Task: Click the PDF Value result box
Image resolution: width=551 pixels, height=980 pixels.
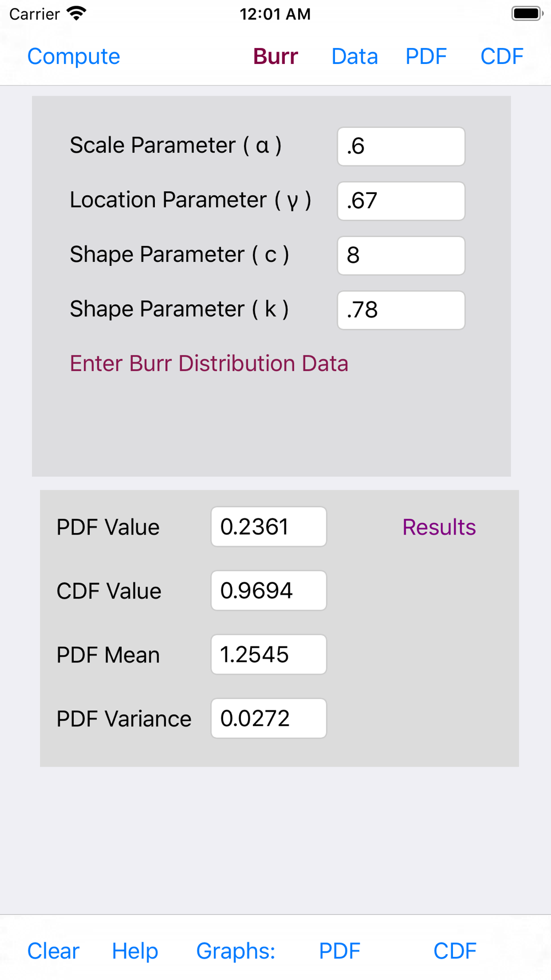Action: tap(269, 527)
